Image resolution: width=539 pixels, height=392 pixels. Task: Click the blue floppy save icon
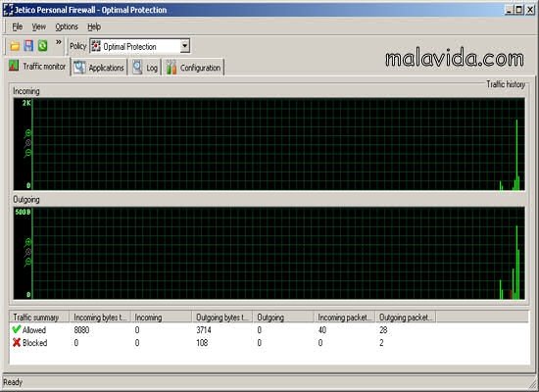click(x=28, y=46)
